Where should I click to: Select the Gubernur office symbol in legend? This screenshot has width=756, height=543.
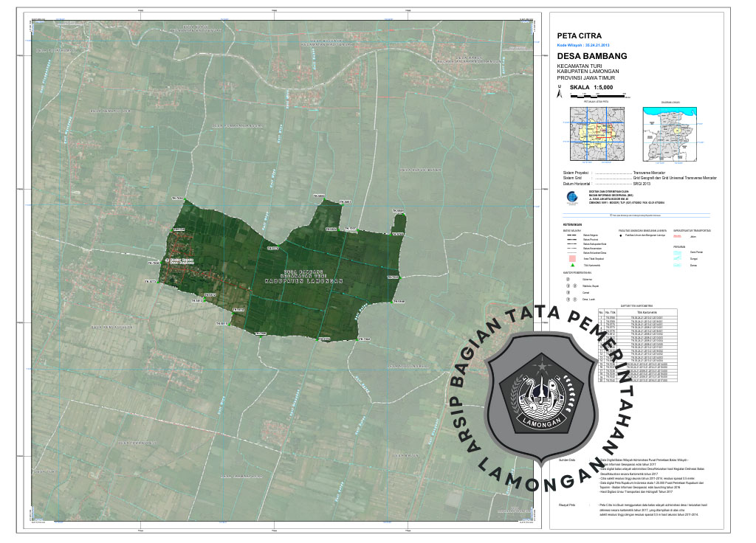(x=568, y=280)
